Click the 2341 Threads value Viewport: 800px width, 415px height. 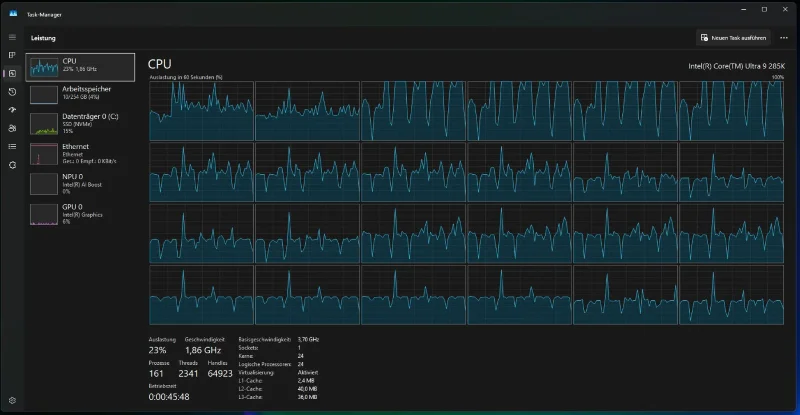pyautogui.click(x=188, y=374)
